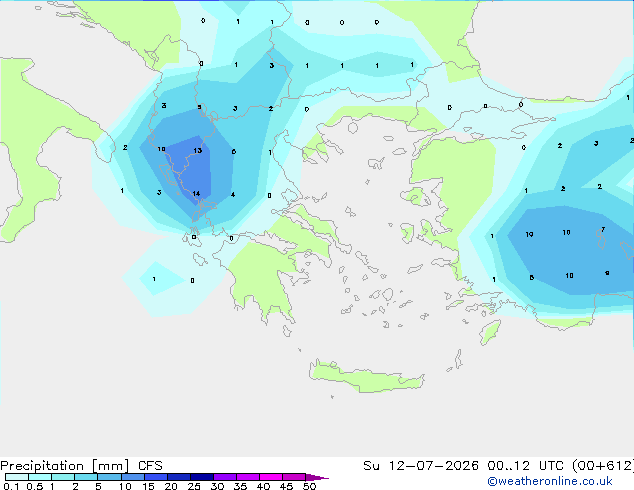Pick the 40–45 mm magenta swatch

click(x=271, y=477)
